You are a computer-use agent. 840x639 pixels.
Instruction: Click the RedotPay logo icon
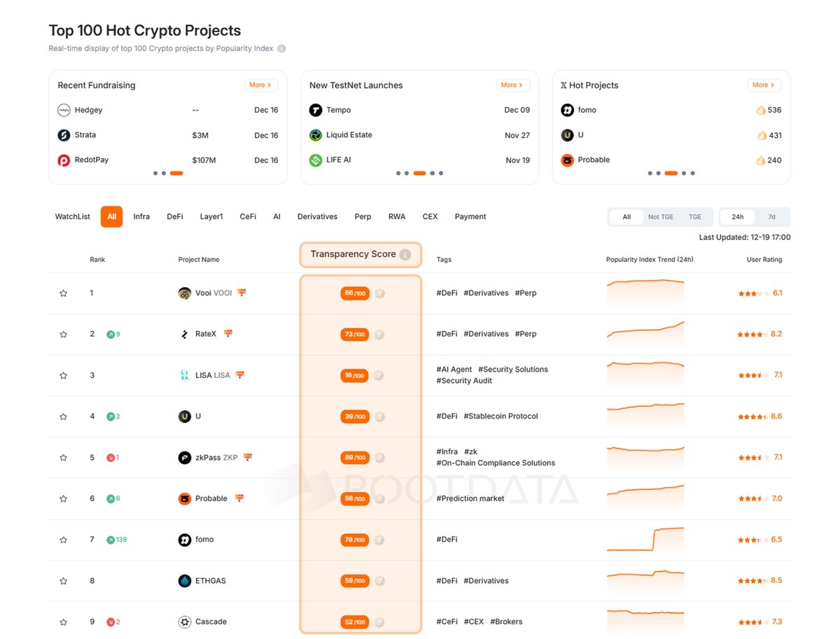pos(64,160)
